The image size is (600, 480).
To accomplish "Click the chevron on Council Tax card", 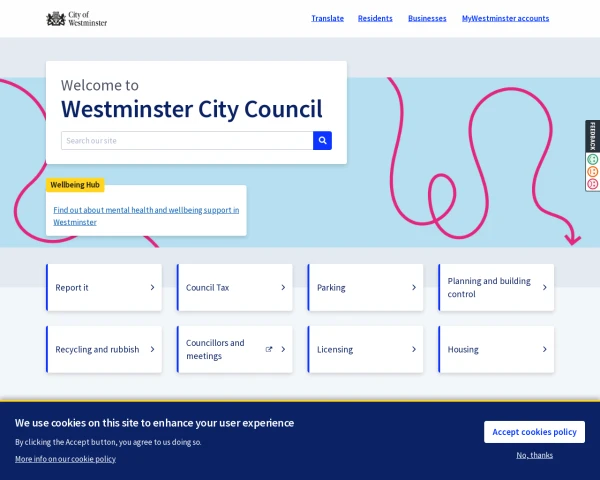I will (x=283, y=287).
